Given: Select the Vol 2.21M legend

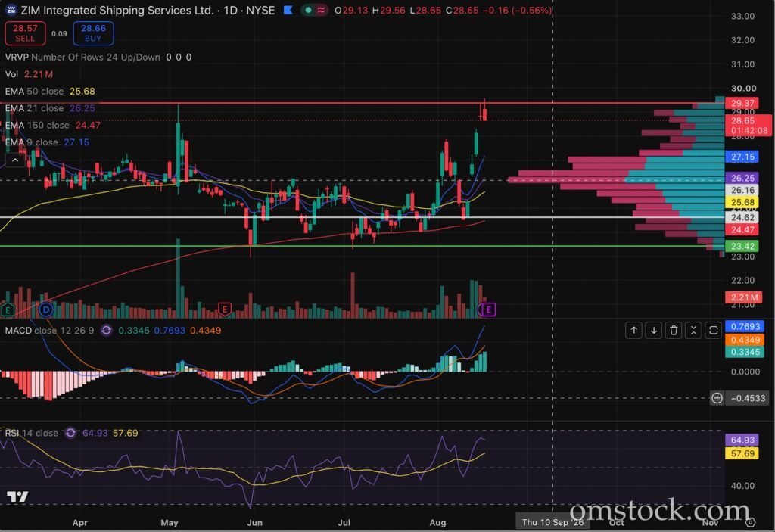Looking at the screenshot, I should (x=29, y=74).
